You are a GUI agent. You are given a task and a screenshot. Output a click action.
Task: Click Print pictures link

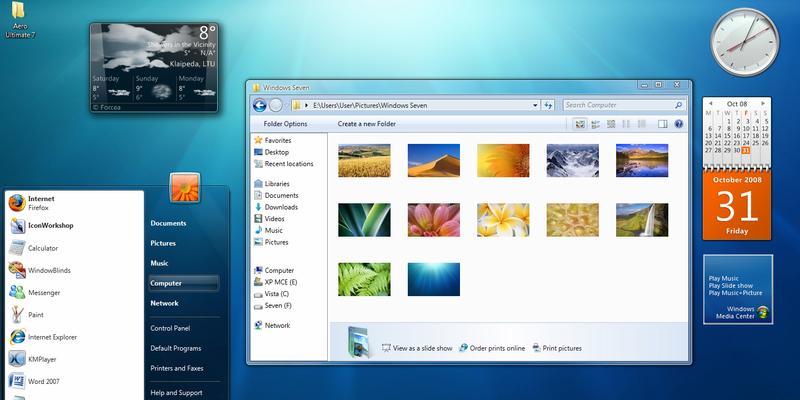[557, 348]
